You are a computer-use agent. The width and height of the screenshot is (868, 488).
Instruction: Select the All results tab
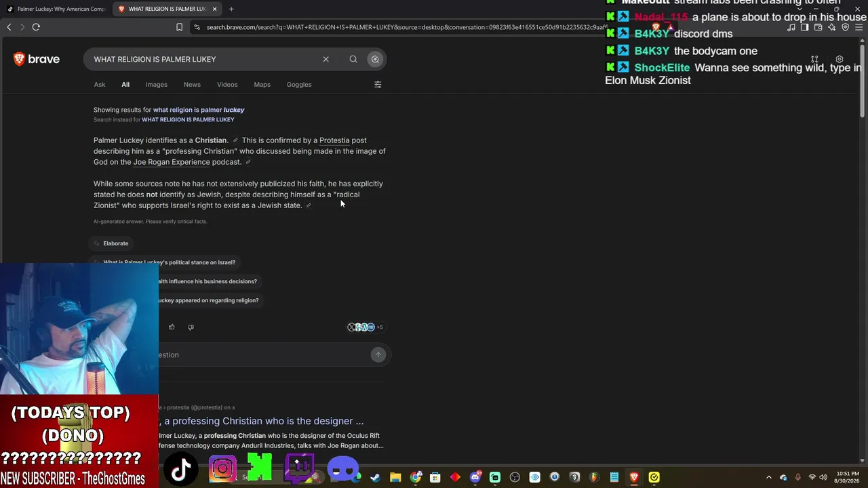(x=125, y=85)
